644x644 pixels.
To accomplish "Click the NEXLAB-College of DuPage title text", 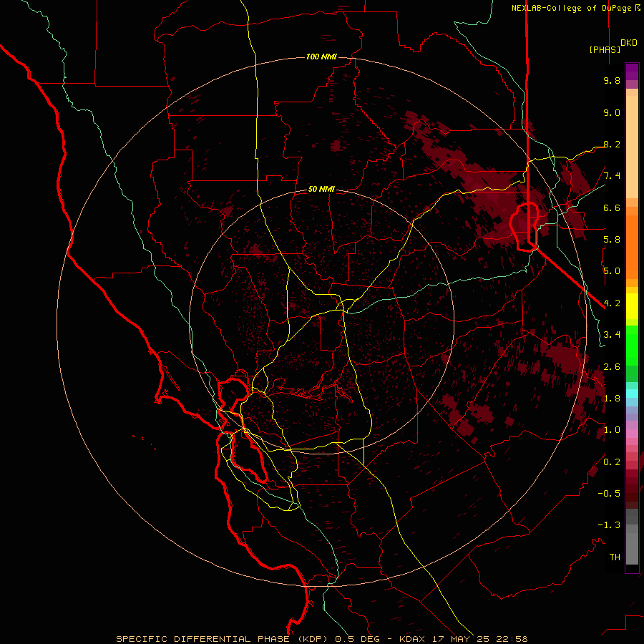I will click(575, 8).
